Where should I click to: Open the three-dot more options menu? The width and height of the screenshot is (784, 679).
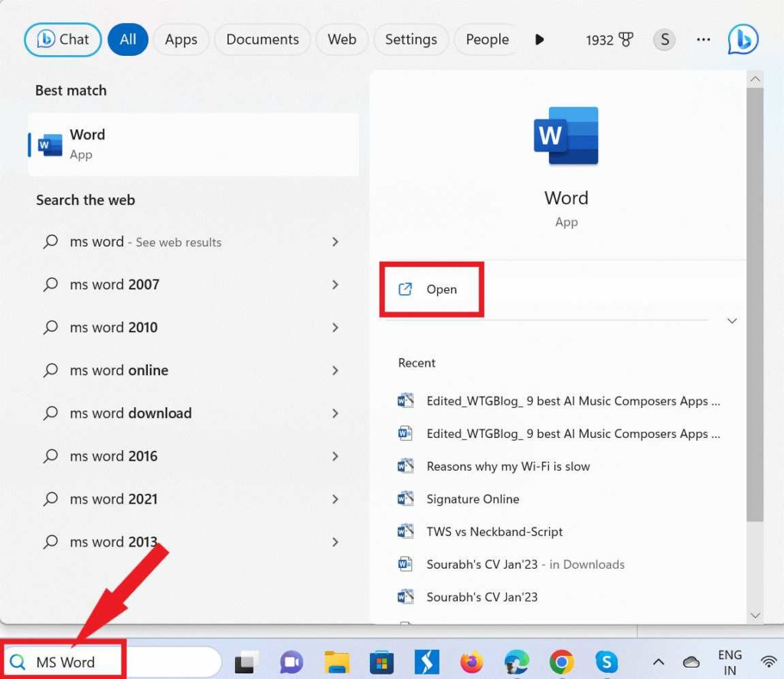[x=704, y=40]
